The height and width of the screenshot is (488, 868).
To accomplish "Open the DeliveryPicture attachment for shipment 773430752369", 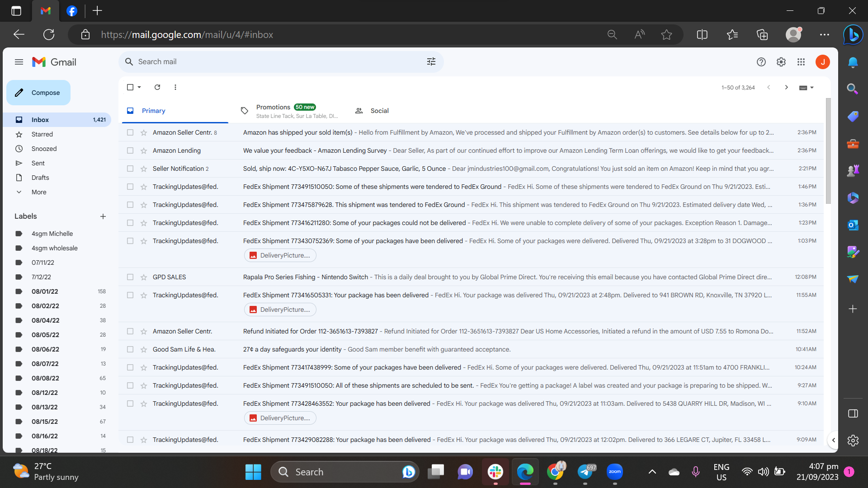I will [x=280, y=255].
